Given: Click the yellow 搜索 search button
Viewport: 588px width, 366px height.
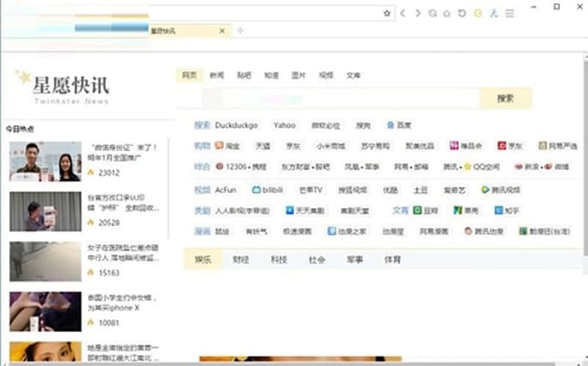Looking at the screenshot, I should coord(505,98).
